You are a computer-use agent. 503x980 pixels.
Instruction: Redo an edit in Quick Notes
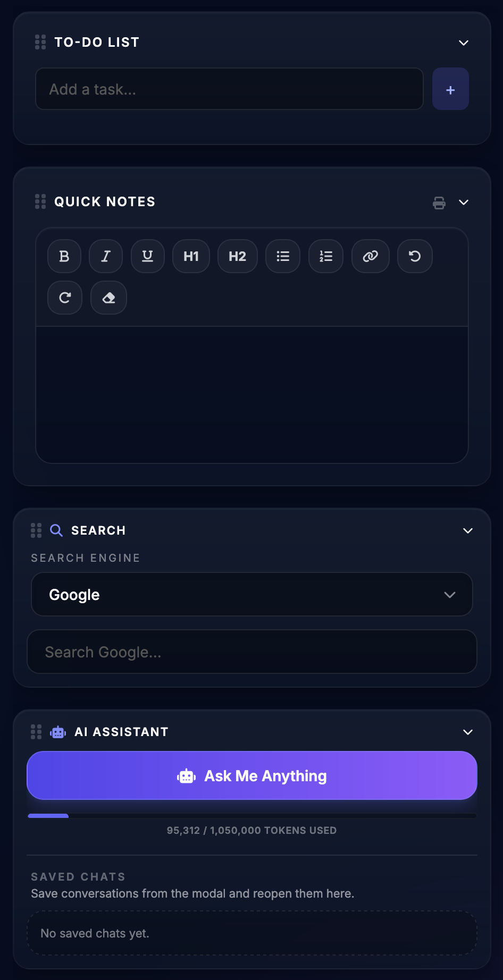point(64,298)
